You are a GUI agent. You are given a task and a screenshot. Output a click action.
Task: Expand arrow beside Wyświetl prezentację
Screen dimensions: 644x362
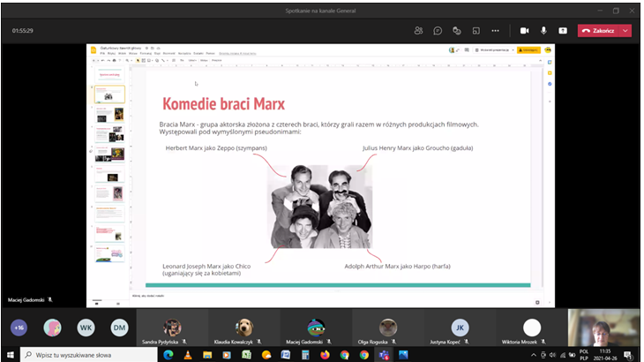pyautogui.click(x=513, y=50)
